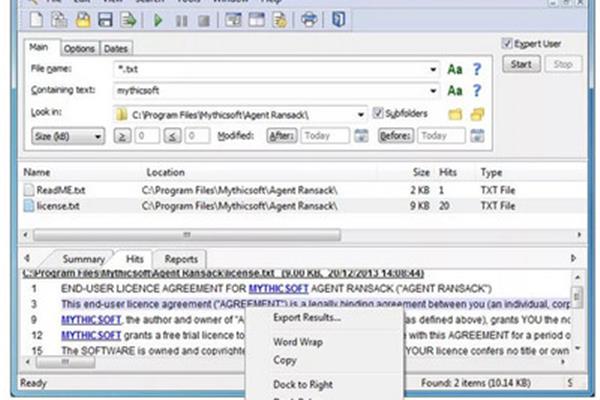Toggle the Subfolders checkbox
The height and width of the screenshot is (400, 600).
click(x=377, y=113)
